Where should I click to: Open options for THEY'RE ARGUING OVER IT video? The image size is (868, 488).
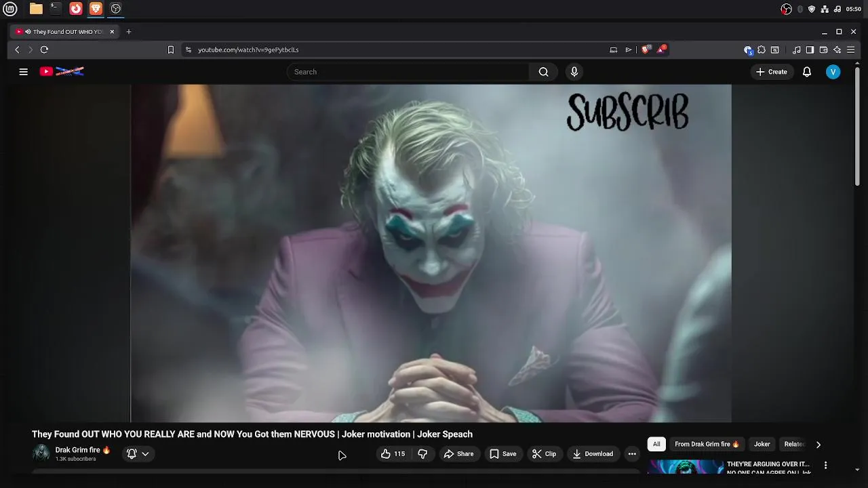[825, 466]
